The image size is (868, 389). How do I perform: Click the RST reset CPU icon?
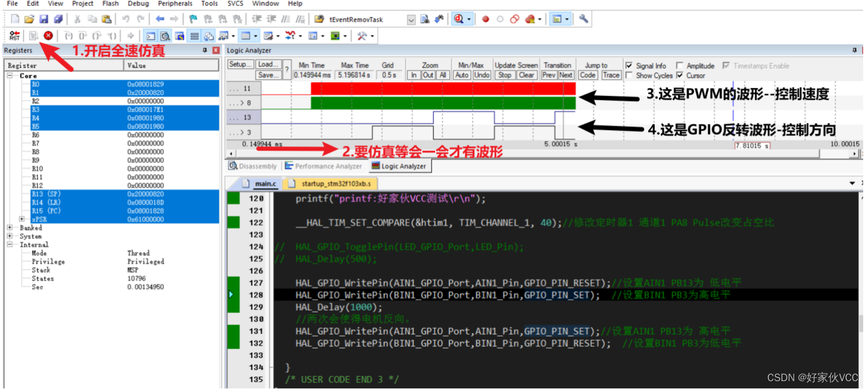pyautogui.click(x=14, y=36)
